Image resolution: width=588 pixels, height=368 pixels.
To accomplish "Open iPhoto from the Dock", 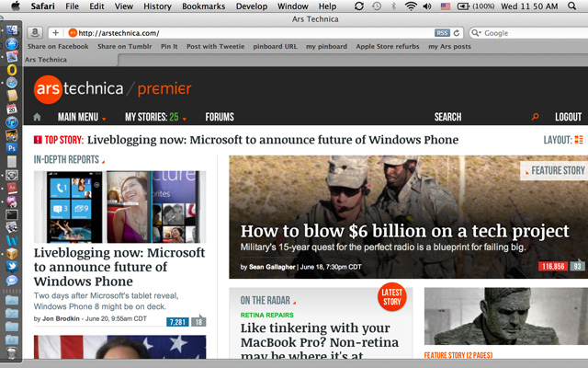I will point(12,135).
